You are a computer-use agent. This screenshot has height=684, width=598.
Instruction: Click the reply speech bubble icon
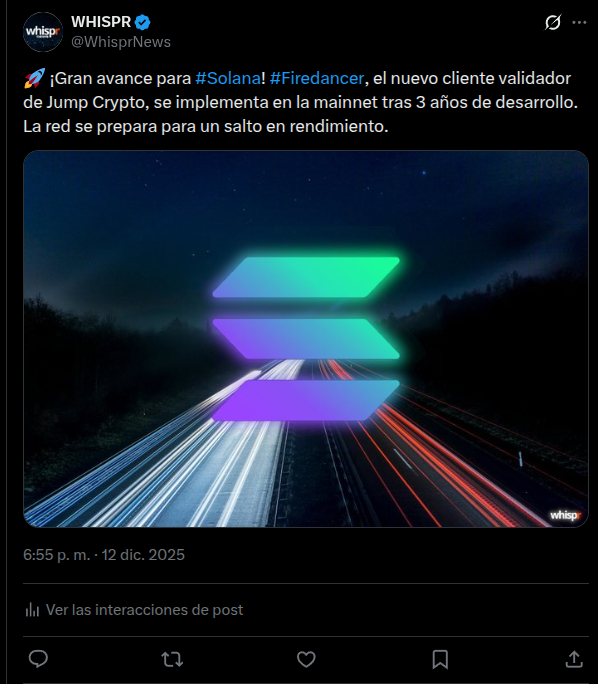pyautogui.click(x=38, y=659)
